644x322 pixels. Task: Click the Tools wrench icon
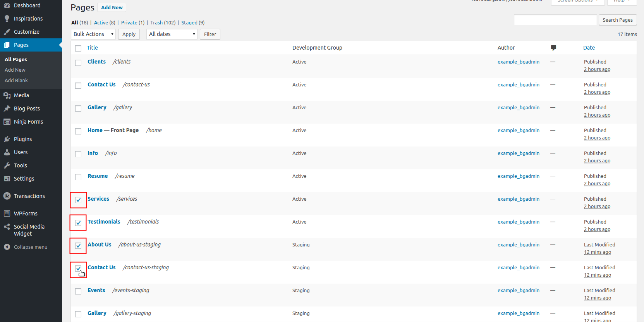7,165
